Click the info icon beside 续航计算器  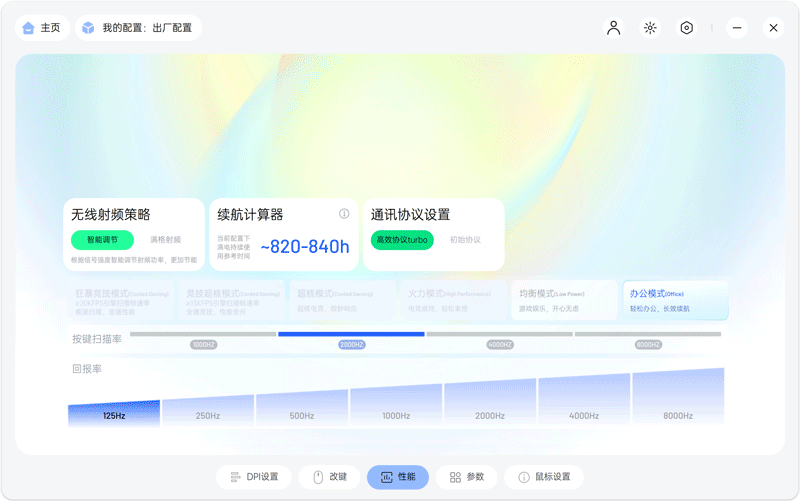click(x=344, y=214)
